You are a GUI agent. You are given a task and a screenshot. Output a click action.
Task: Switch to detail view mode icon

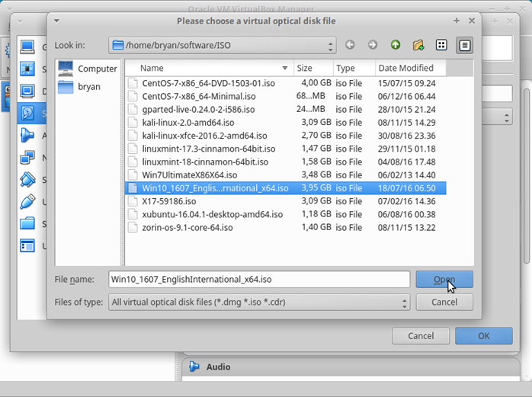click(464, 45)
